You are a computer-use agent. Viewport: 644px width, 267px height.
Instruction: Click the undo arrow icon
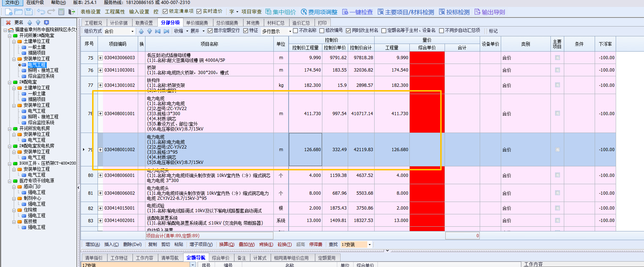coord(41,12)
